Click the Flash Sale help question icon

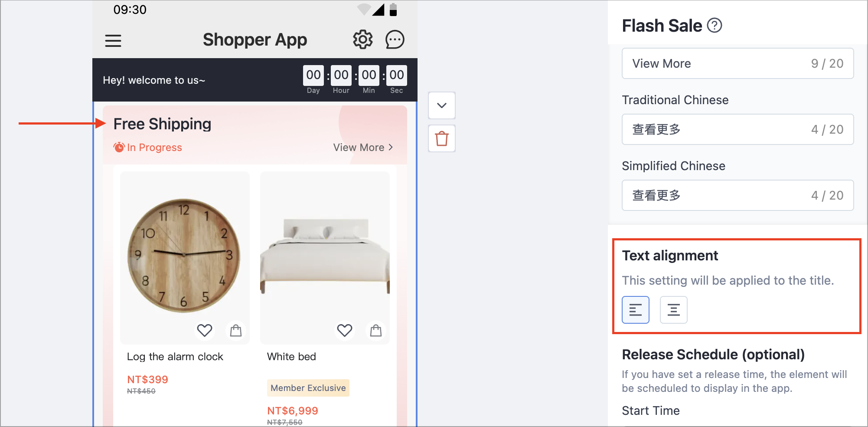pyautogui.click(x=714, y=26)
